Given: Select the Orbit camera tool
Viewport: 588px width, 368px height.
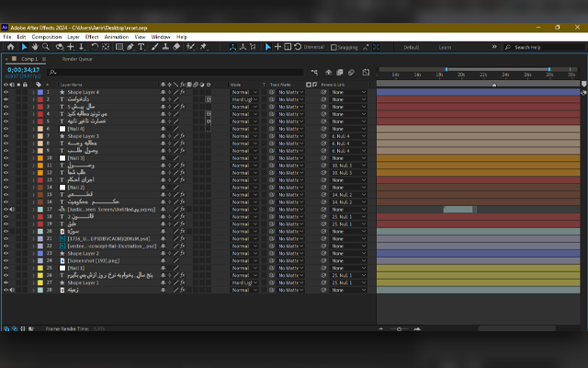Looking at the screenshot, I should [59, 47].
